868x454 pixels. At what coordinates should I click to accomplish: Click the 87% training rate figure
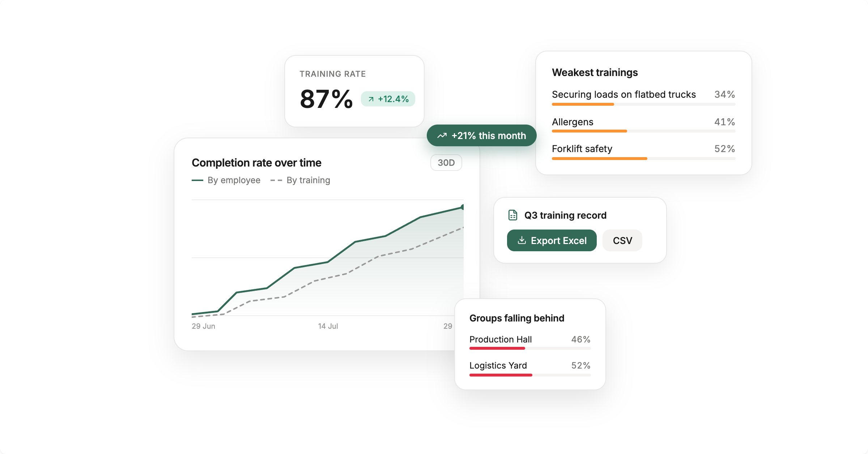click(326, 99)
